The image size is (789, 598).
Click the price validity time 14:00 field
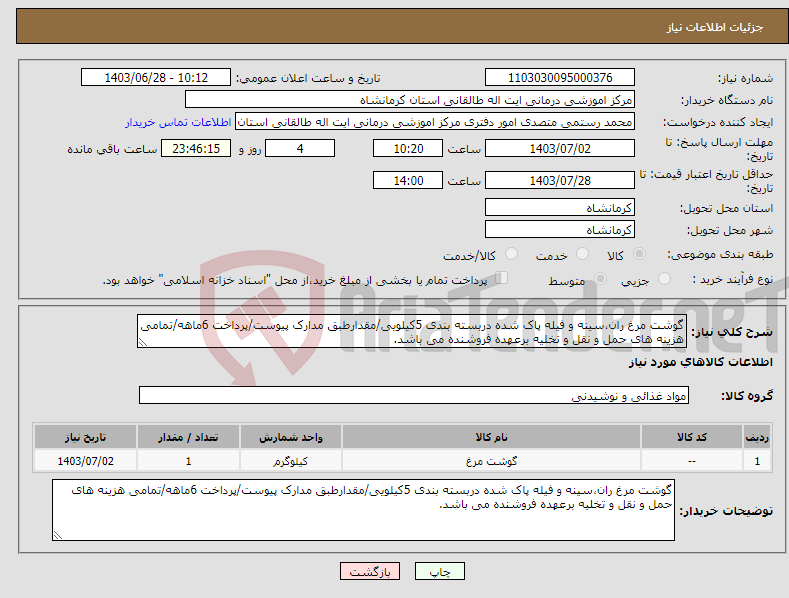tap(408, 180)
